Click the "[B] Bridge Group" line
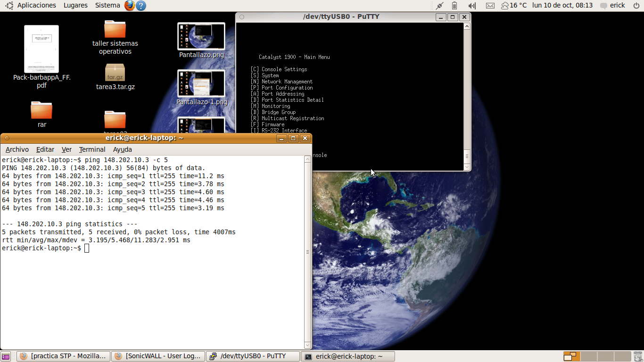The image size is (644, 362). point(273,112)
